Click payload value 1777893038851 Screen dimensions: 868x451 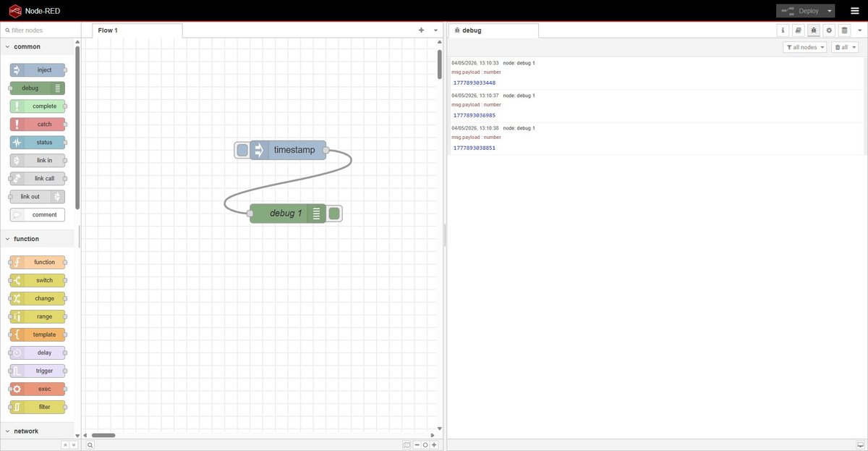pyautogui.click(x=475, y=148)
